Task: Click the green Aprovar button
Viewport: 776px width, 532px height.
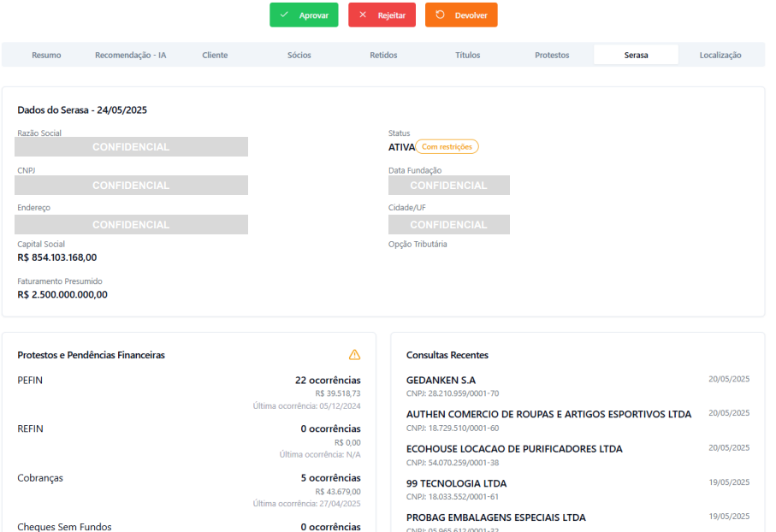Action: click(304, 15)
